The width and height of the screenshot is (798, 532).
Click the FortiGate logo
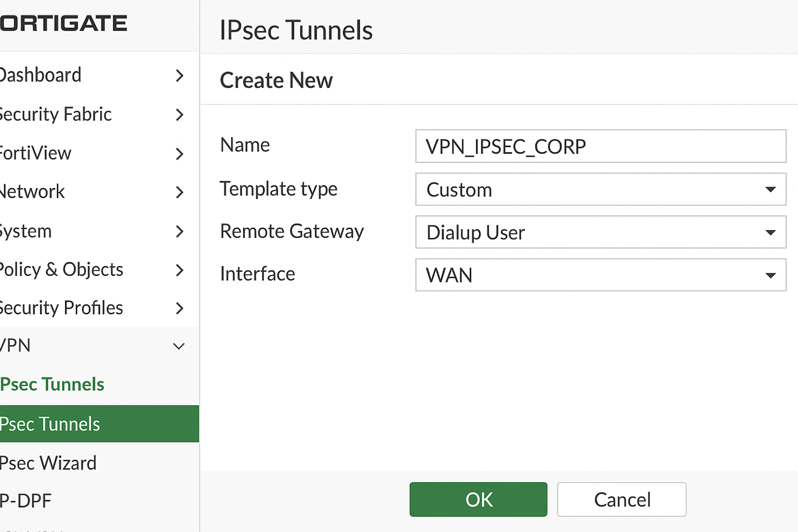tap(63, 23)
